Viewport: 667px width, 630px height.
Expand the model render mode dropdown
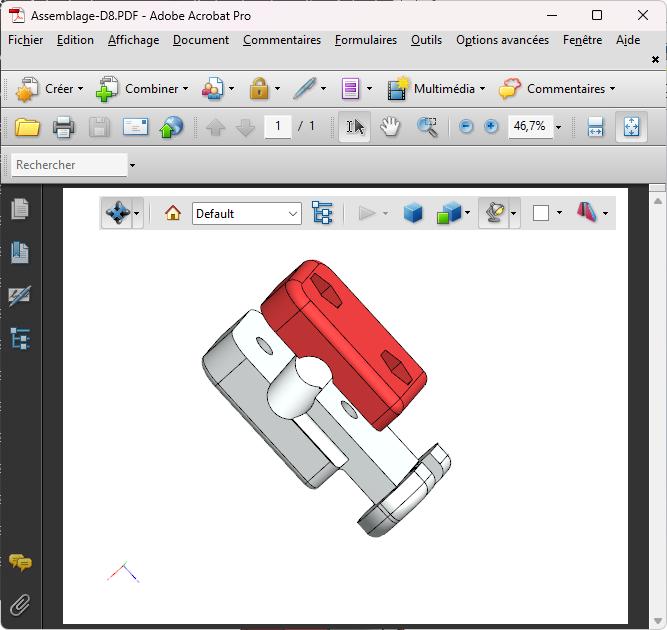click(x=467, y=213)
